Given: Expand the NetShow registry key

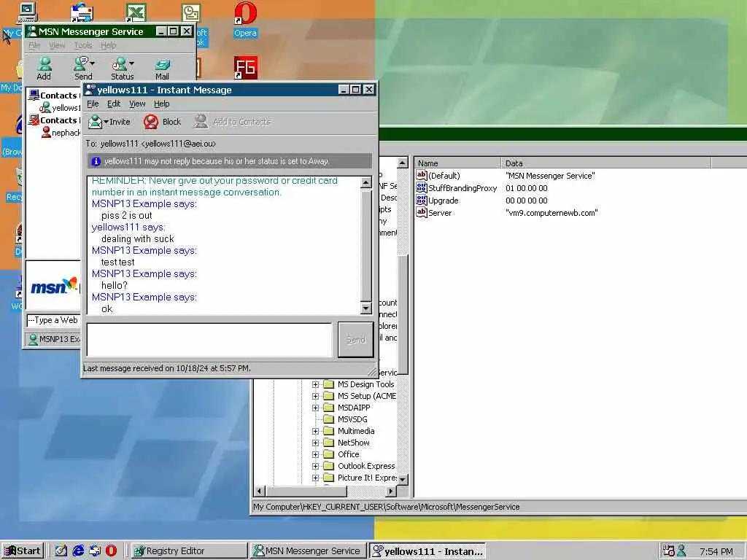Looking at the screenshot, I should click(x=315, y=443).
